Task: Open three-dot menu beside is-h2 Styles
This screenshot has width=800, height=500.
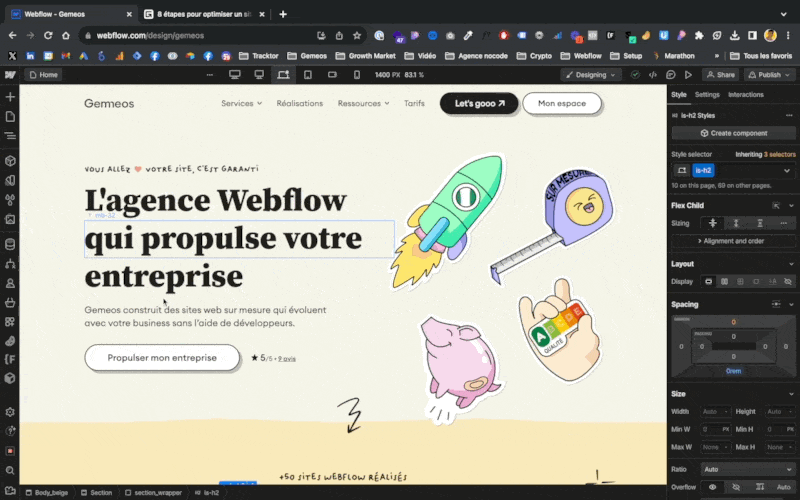Action: coord(789,116)
